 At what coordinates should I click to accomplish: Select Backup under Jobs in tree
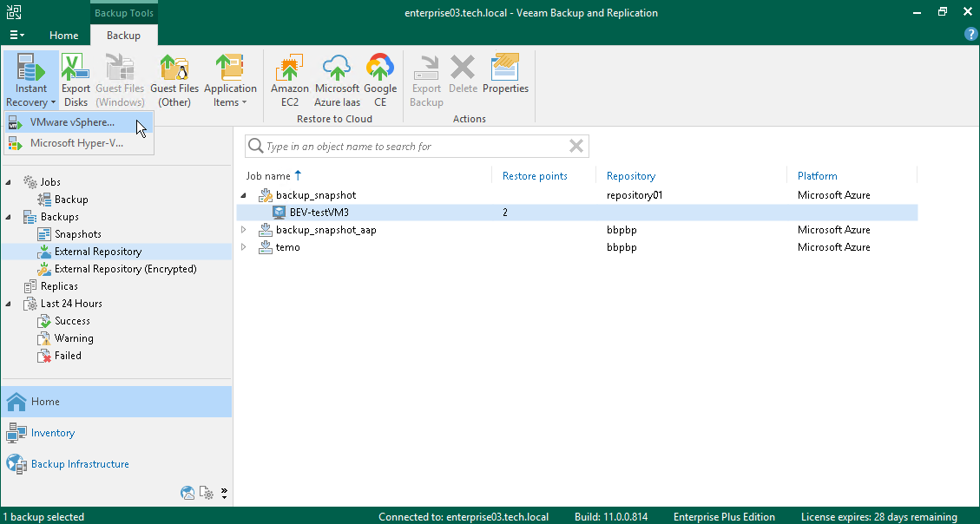(71, 200)
